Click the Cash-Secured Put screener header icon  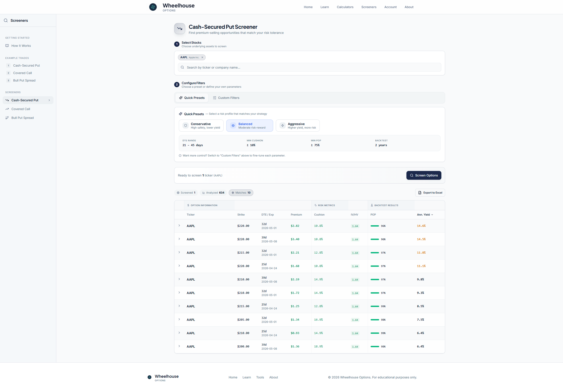[179, 29]
